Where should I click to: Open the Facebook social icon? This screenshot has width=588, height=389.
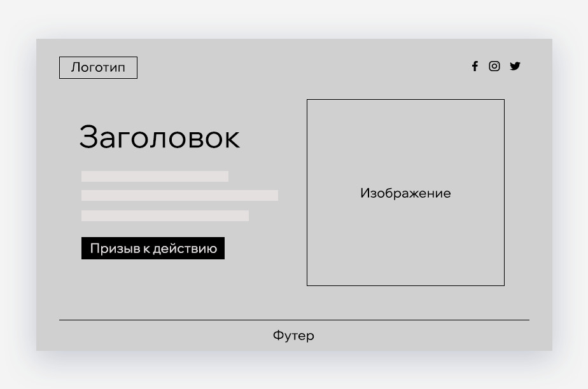pyautogui.click(x=475, y=66)
